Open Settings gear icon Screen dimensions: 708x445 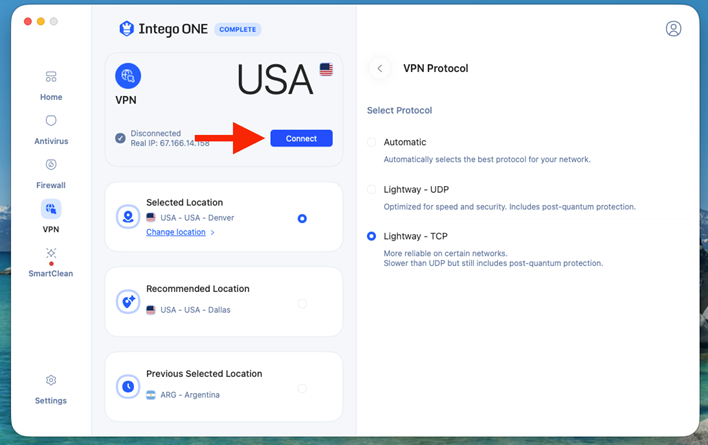click(51, 380)
